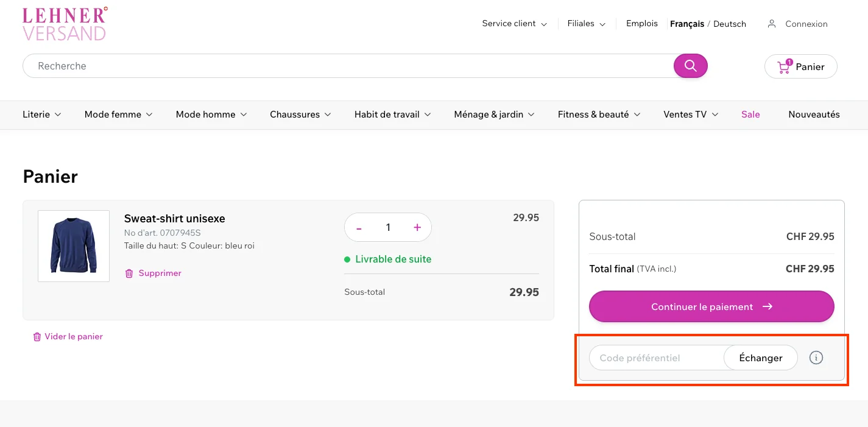The image size is (868, 427).
Task: Expand the Ventes TV dropdown
Action: tap(686, 115)
